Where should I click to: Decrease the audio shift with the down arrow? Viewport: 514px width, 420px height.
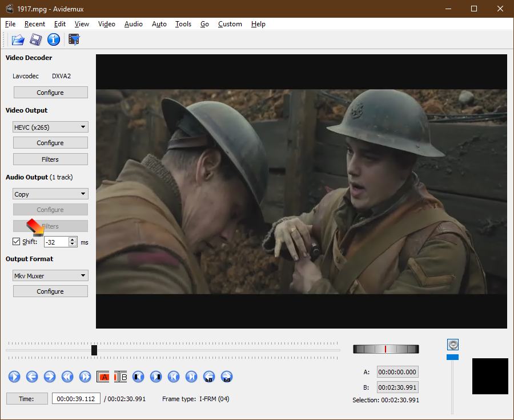[73, 245]
